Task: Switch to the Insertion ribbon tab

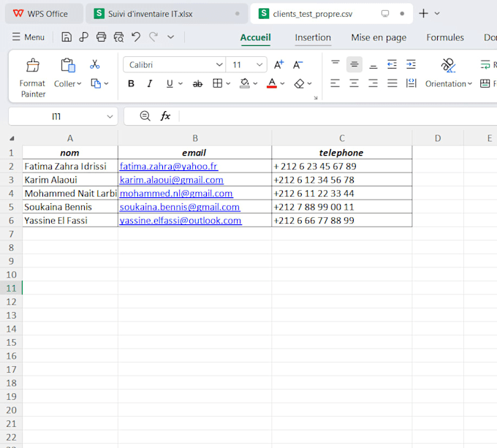Action: tap(313, 37)
